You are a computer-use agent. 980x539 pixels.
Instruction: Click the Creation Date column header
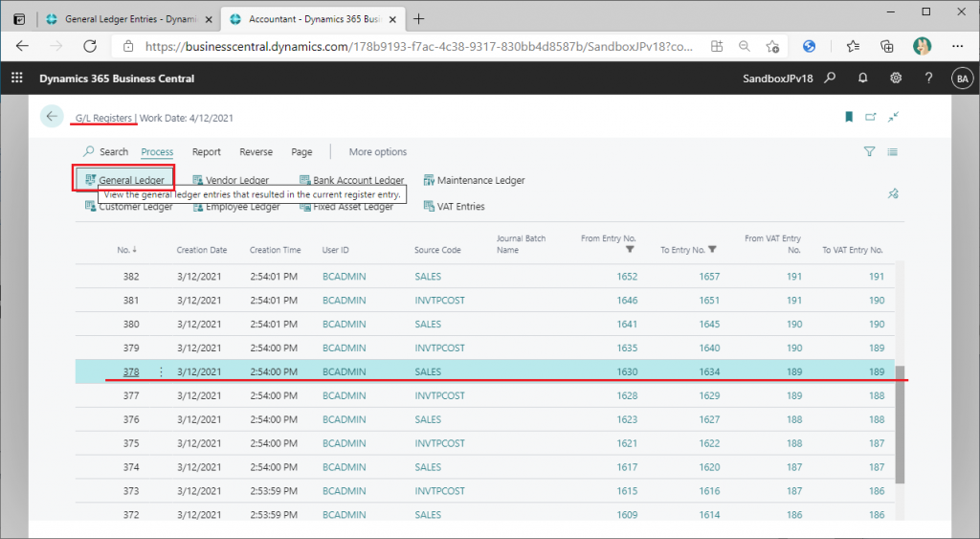click(x=201, y=250)
